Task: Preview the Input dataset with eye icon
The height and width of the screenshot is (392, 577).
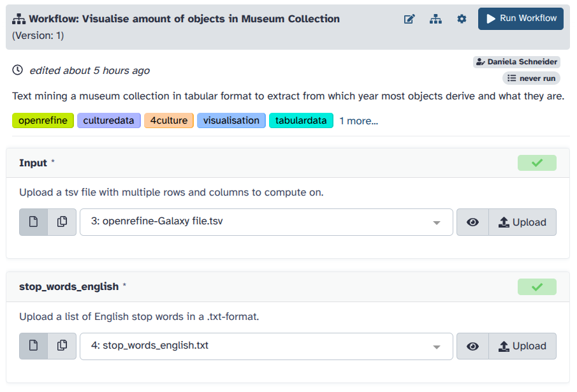Action: (472, 222)
